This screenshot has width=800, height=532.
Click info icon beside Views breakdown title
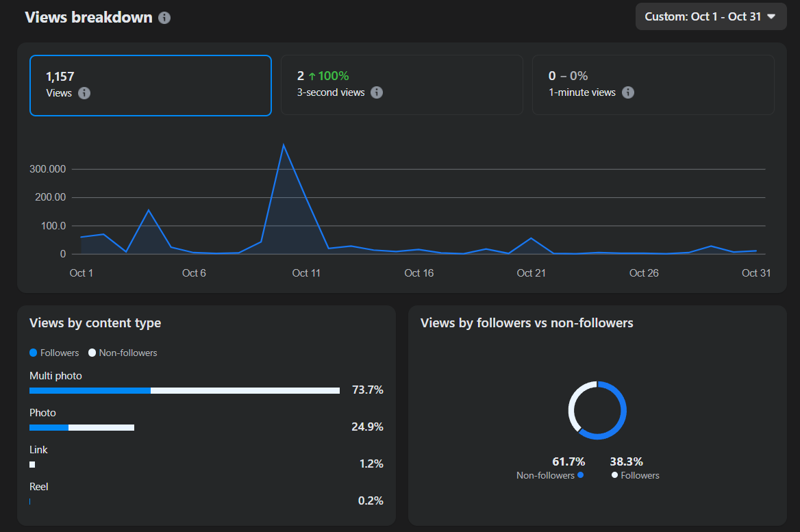pyautogui.click(x=164, y=18)
